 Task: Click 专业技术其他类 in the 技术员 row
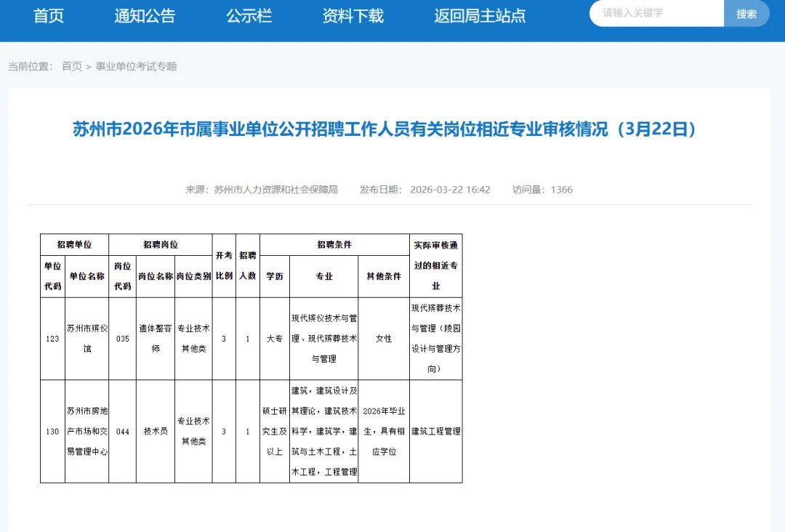point(193,432)
